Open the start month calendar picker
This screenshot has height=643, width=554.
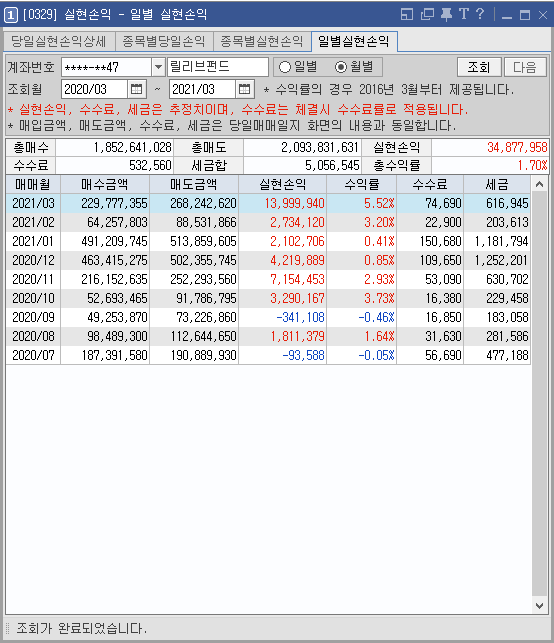coord(137,89)
